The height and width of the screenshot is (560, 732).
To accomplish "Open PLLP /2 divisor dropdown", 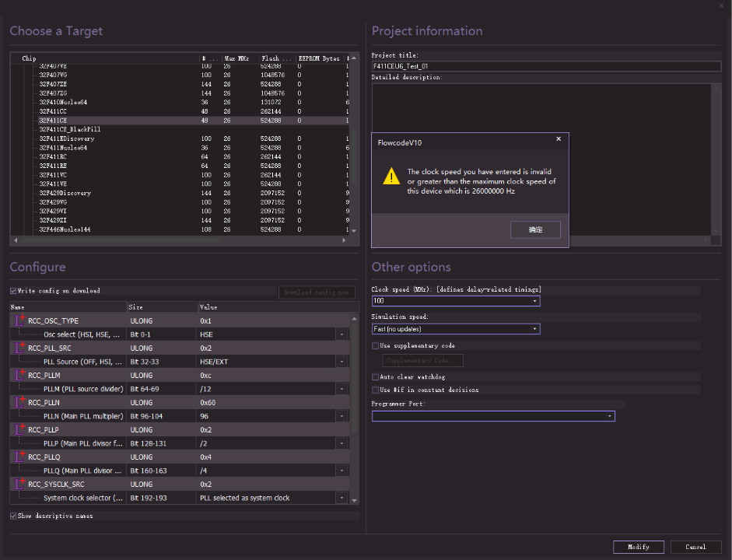I will pos(341,443).
